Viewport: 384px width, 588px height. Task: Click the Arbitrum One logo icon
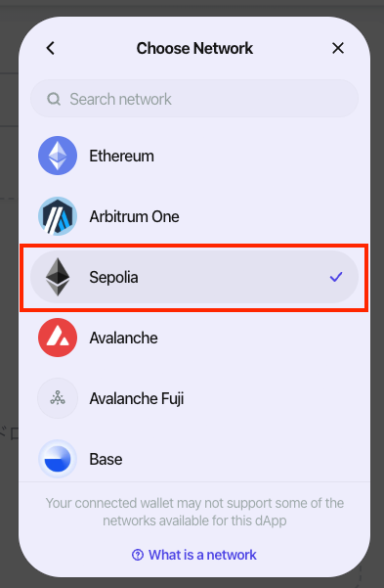point(58,216)
